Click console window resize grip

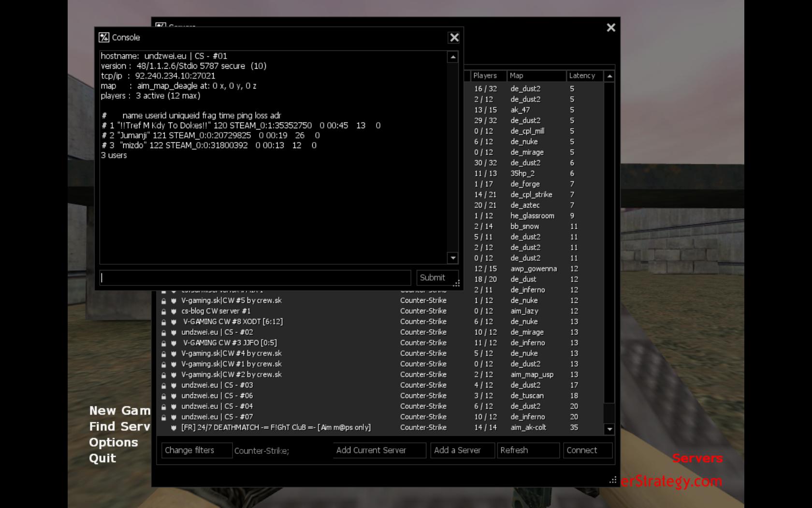tap(456, 284)
